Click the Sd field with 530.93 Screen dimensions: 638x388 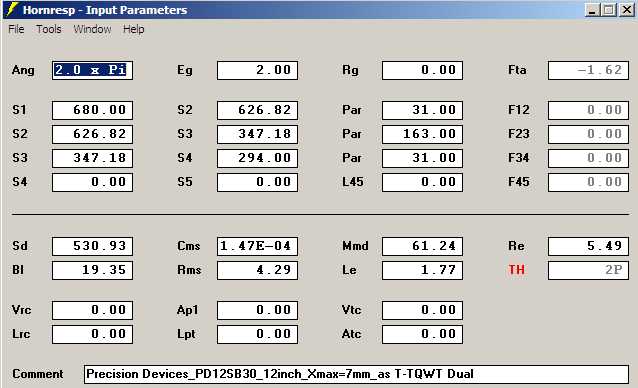(x=92, y=246)
